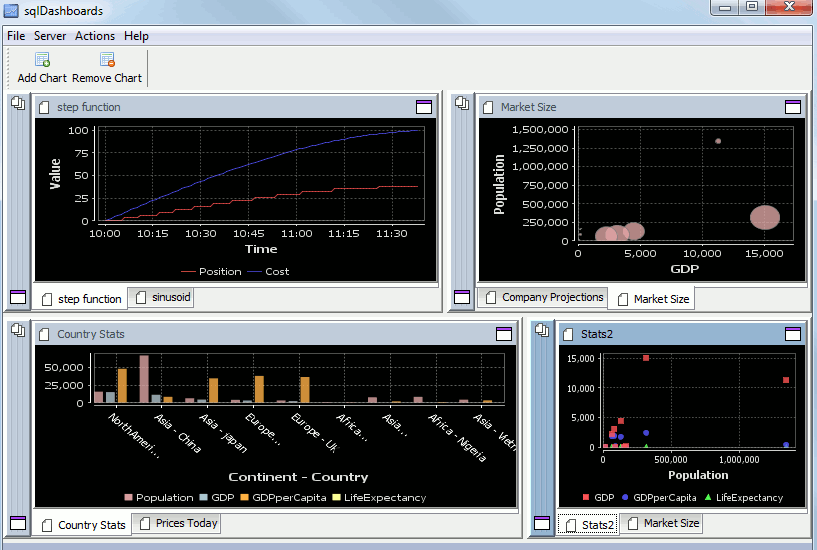817x550 pixels.
Task: Click purple window icon left of Company Projections tab
Action: pyautogui.click(x=462, y=297)
